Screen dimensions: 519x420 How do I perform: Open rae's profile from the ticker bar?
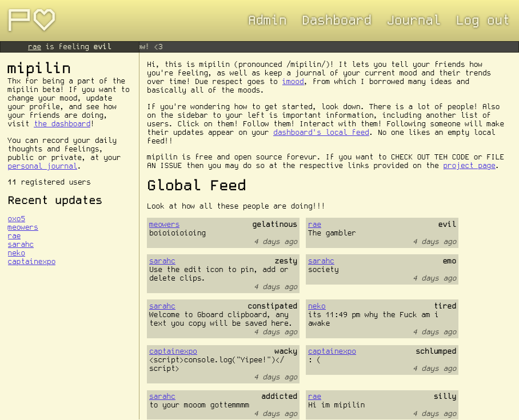pyautogui.click(x=34, y=47)
